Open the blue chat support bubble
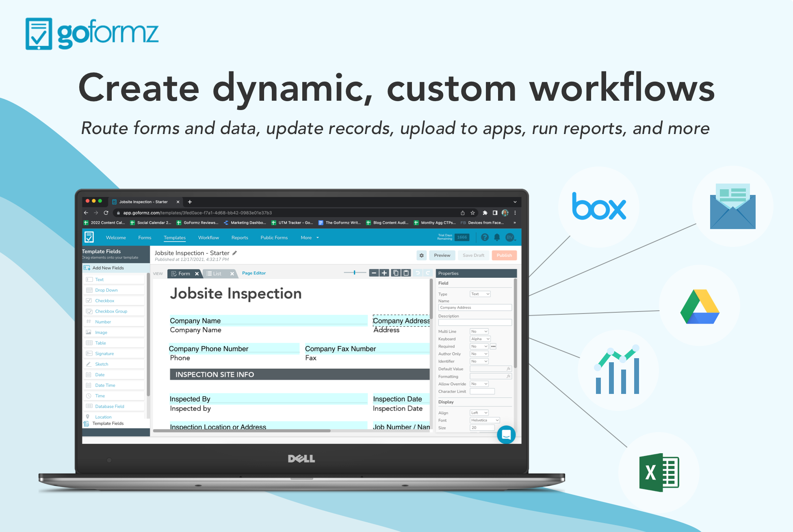 tap(506, 435)
